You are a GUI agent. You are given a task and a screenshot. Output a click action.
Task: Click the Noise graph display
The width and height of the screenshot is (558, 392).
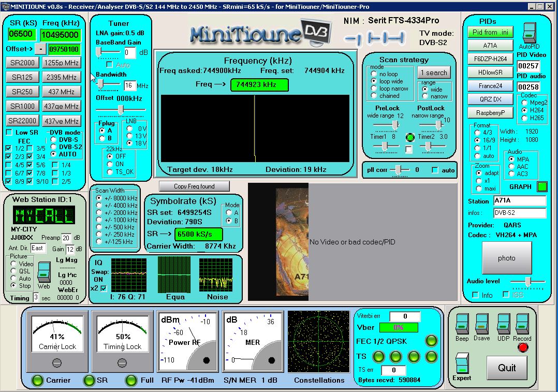tap(216, 275)
